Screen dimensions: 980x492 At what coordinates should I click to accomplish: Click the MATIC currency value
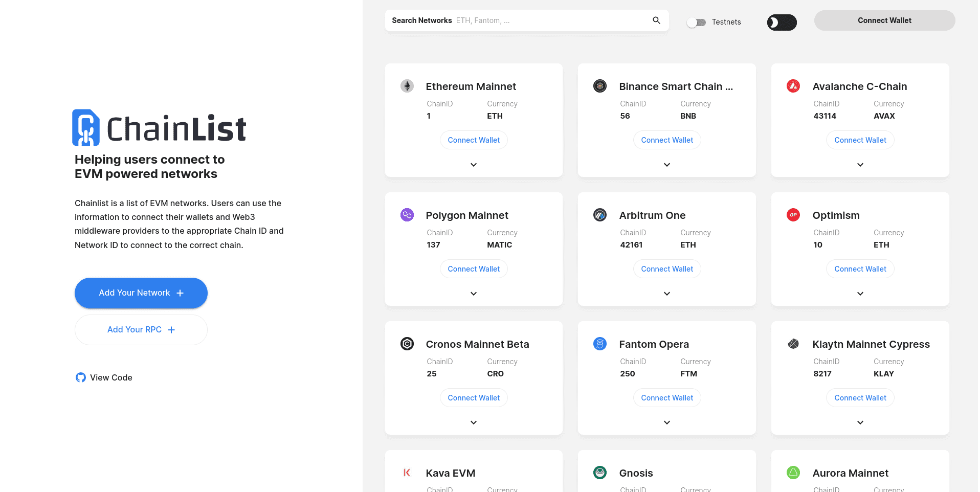tap(500, 245)
